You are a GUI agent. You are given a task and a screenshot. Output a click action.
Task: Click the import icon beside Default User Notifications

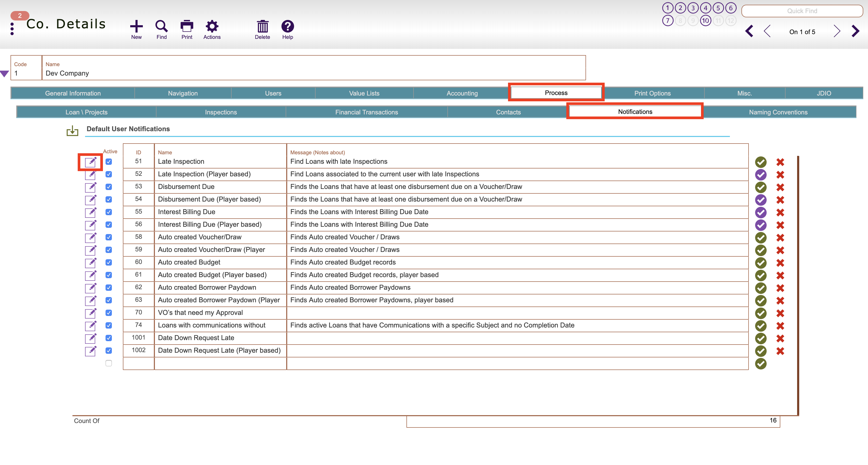72,131
